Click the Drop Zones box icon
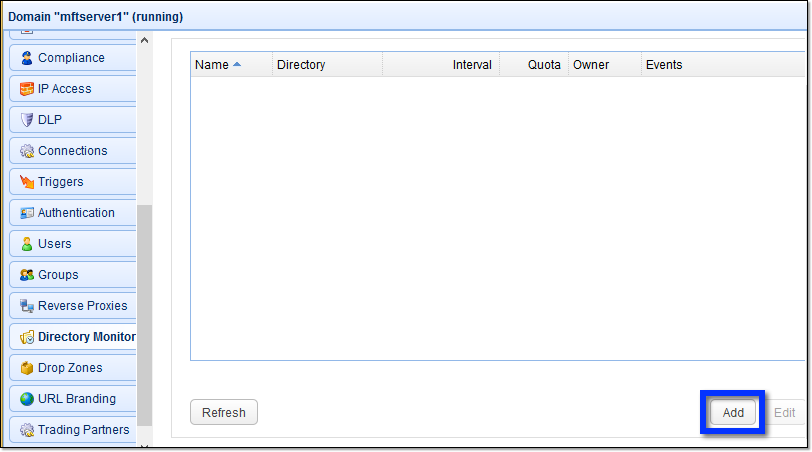Screen dimensions: 812x452 point(27,368)
